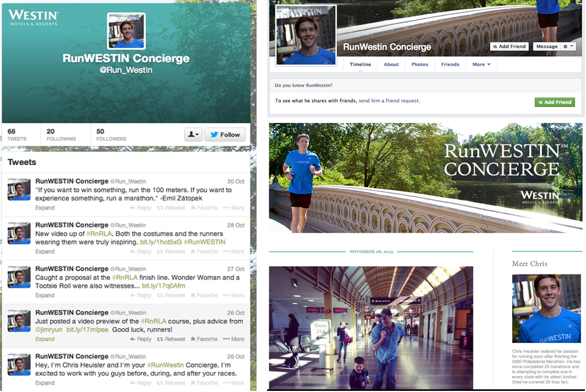Retweet the Chris Heuisler intro tweet
The image size is (586, 392).
(x=171, y=383)
